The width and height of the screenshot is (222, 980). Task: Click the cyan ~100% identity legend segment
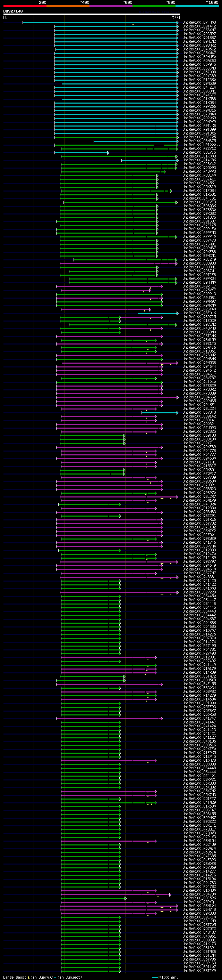[197, 6]
